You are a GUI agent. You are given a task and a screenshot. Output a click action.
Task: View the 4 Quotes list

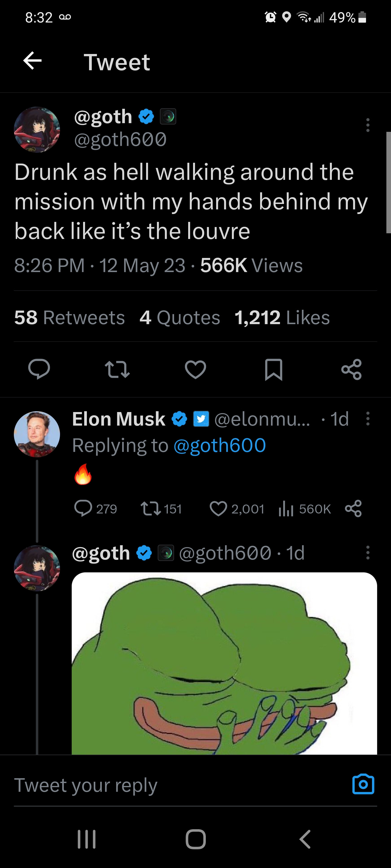(x=180, y=317)
